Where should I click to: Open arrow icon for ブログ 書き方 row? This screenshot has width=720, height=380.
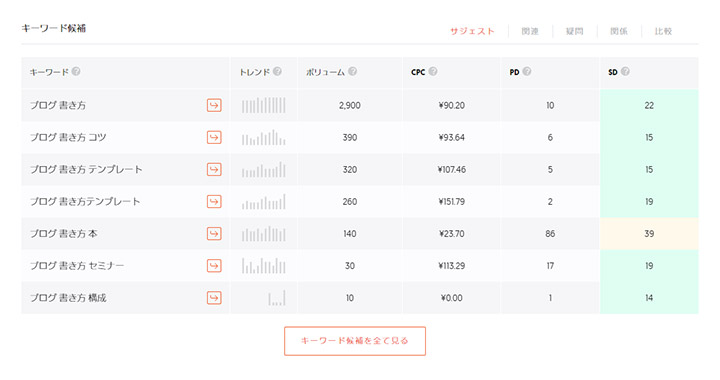pos(214,105)
